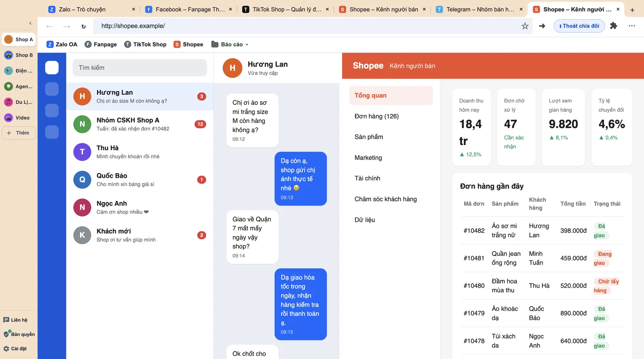
Task: Click the go arrow next to address bar
Action: (x=542, y=26)
